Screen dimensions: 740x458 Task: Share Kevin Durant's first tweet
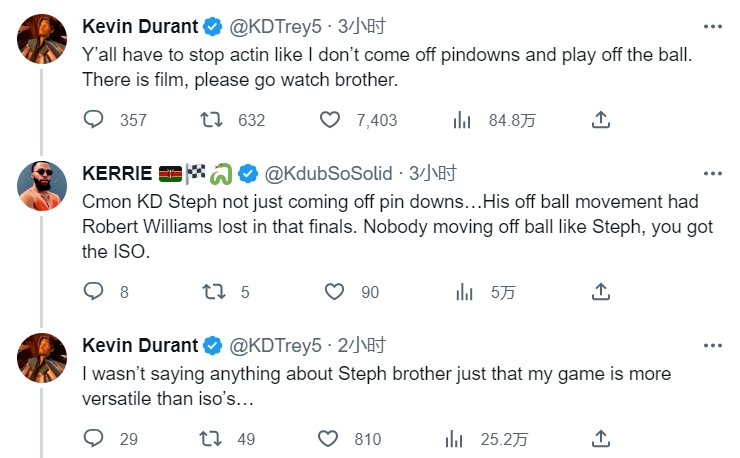click(601, 120)
